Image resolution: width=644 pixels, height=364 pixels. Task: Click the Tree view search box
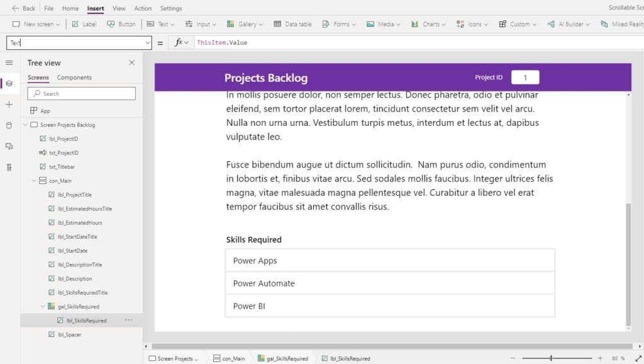point(81,93)
